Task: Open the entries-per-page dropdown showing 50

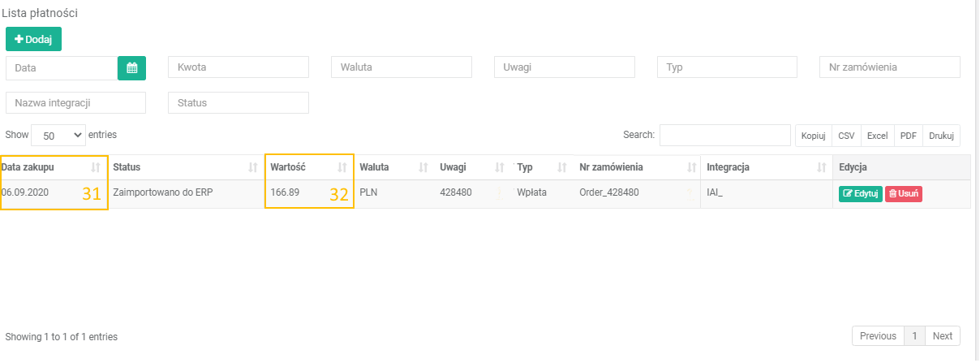Action: (58, 135)
